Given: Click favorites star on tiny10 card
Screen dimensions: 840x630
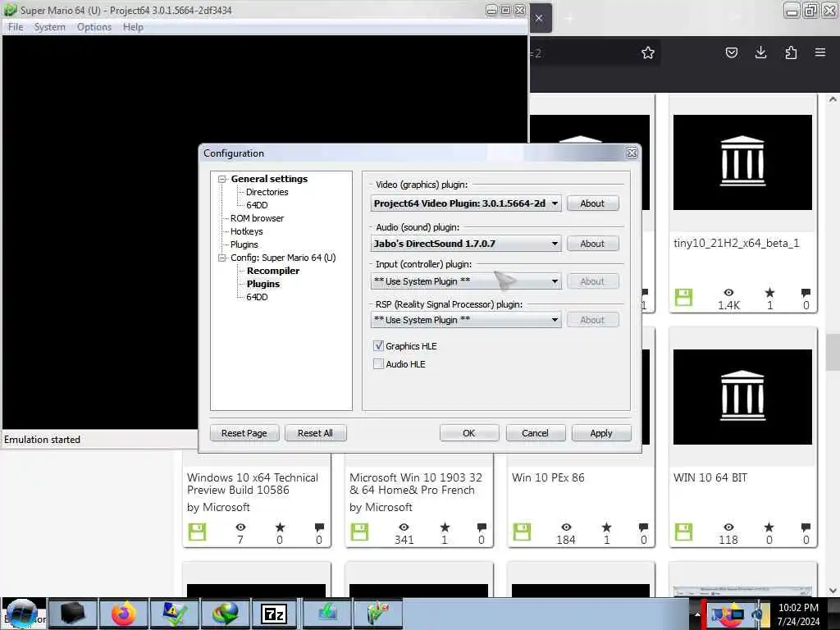Looking at the screenshot, I should coord(769,293).
